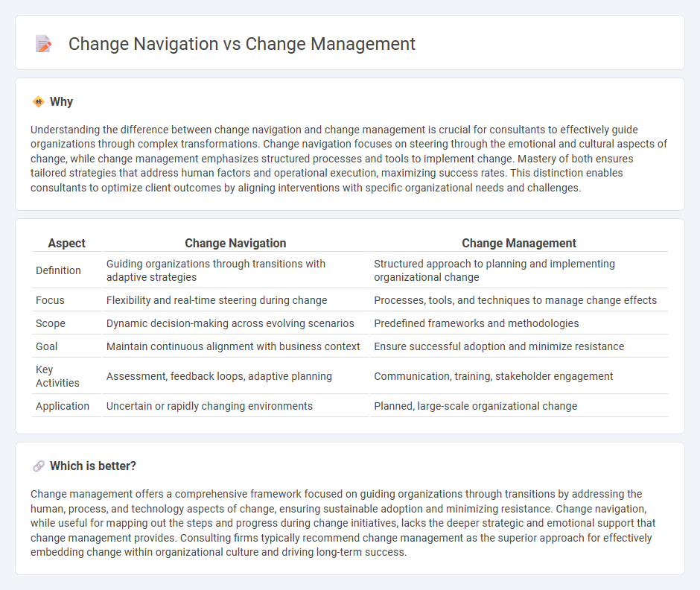Screen dimensions: 700x590
Task: Click 'Planned, large-scale organizational change' cell
Action: coord(519,406)
